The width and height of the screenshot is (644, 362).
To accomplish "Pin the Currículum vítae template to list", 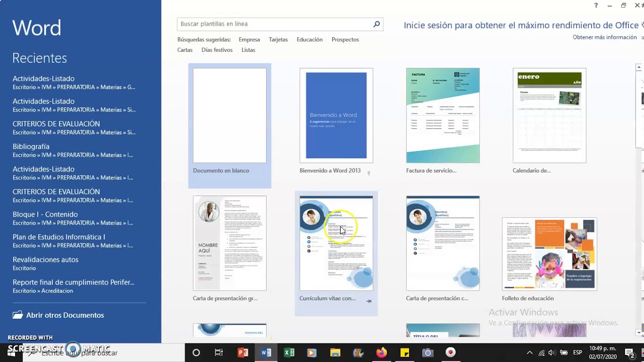I will pyautogui.click(x=369, y=301).
